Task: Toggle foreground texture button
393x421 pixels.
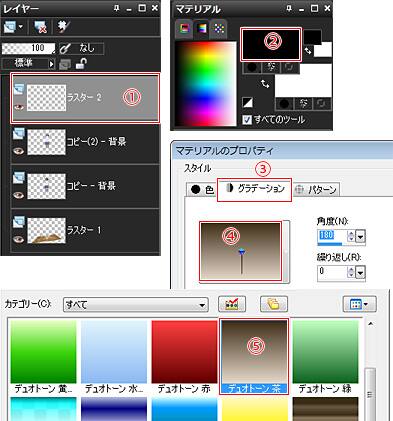Action: pyautogui.click(x=272, y=68)
